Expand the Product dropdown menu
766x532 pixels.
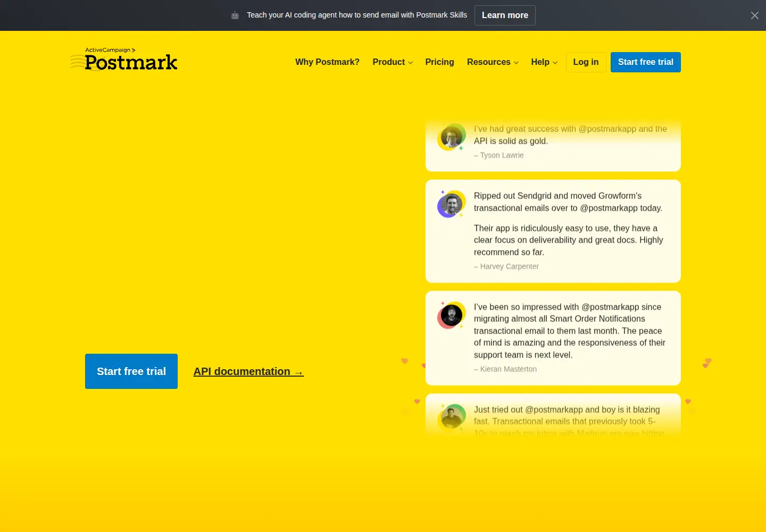pyautogui.click(x=393, y=62)
